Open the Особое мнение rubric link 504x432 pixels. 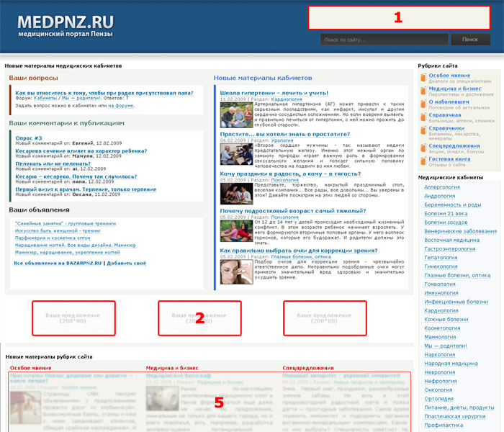click(x=449, y=75)
